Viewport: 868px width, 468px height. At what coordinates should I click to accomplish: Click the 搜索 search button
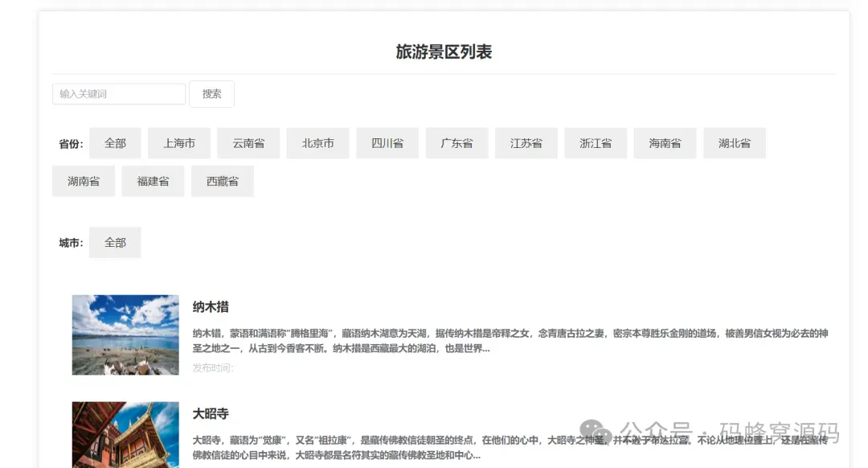(211, 94)
